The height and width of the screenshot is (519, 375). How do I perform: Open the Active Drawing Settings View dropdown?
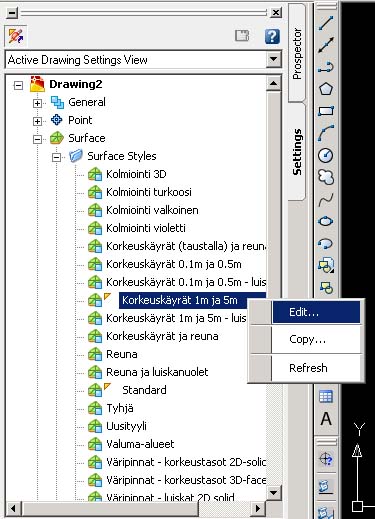(x=274, y=60)
